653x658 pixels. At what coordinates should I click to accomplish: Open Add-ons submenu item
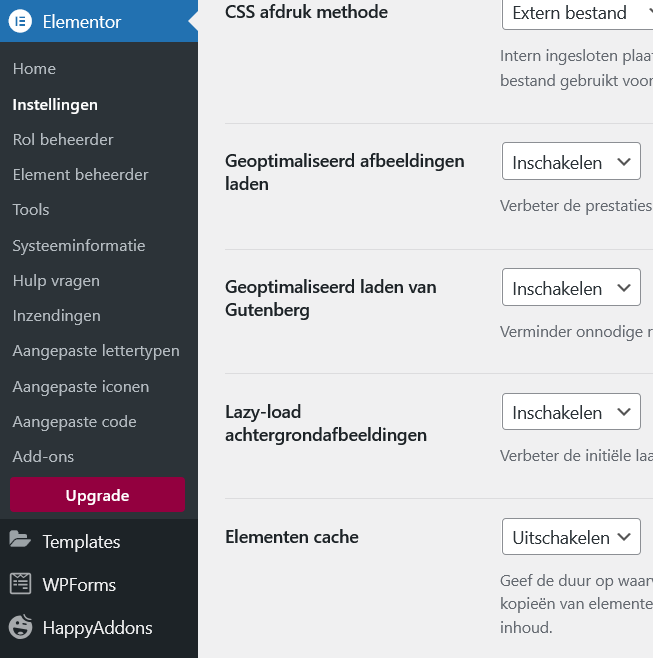coord(43,457)
